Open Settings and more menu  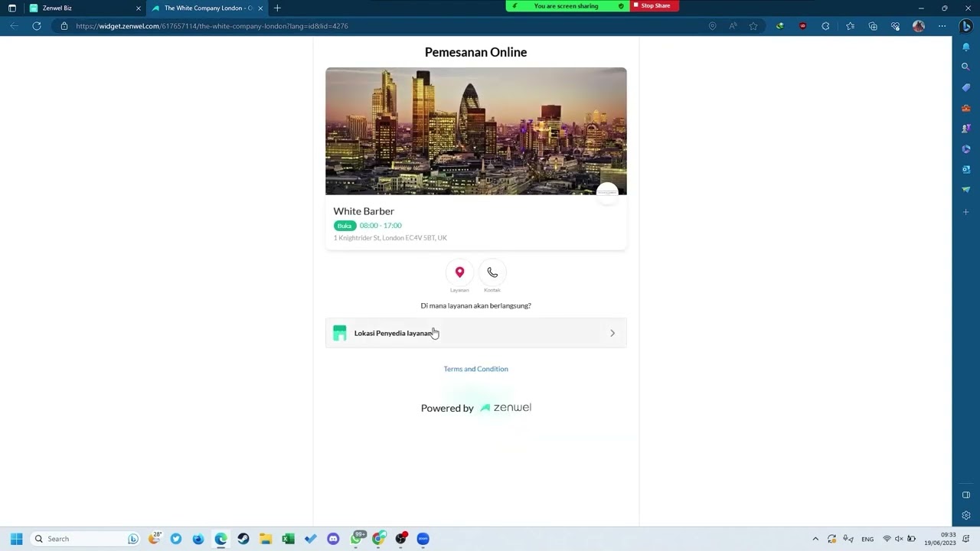[x=942, y=26]
